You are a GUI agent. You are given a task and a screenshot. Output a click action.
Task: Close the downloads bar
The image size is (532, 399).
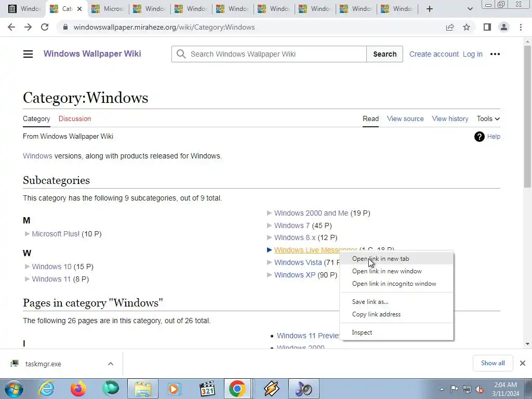(523, 363)
